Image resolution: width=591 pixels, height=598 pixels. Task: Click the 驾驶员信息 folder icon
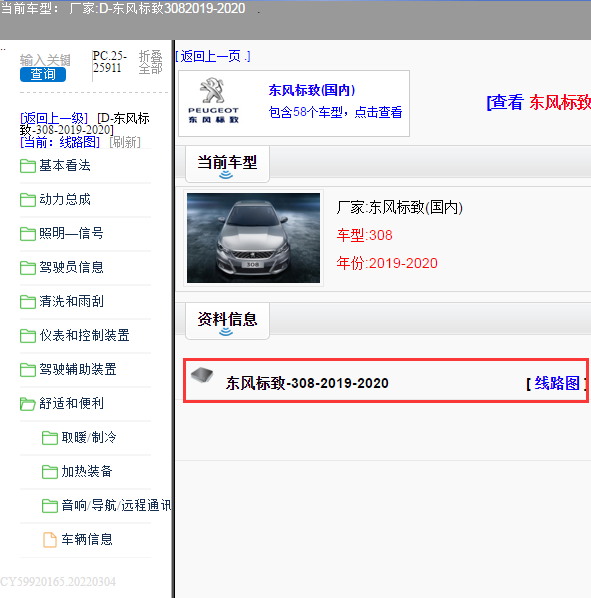28,268
